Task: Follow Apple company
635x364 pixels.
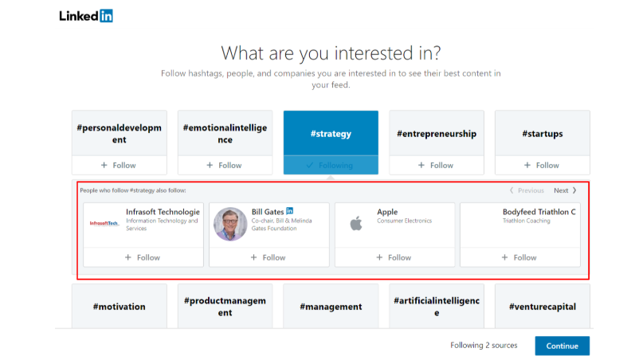Action: coord(394,257)
